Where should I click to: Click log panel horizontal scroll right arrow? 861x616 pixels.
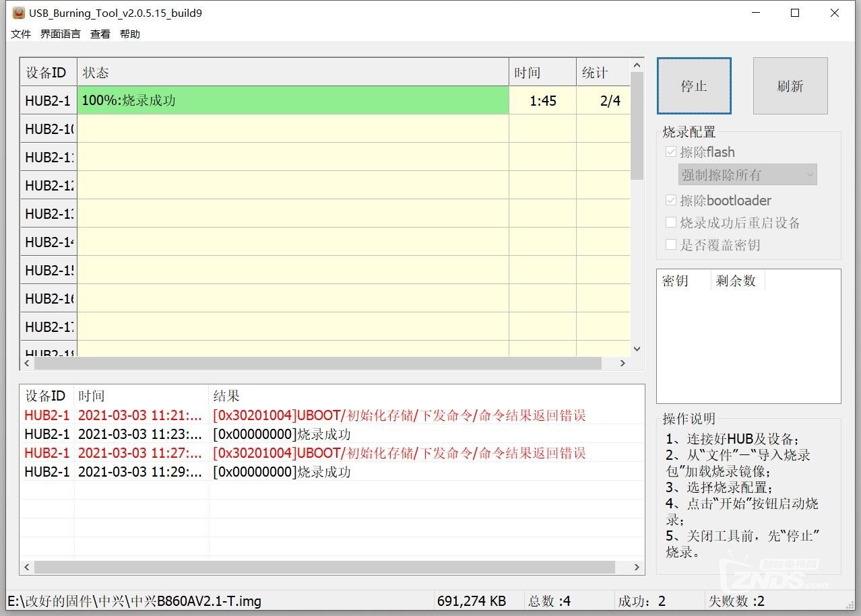point(637,568)
